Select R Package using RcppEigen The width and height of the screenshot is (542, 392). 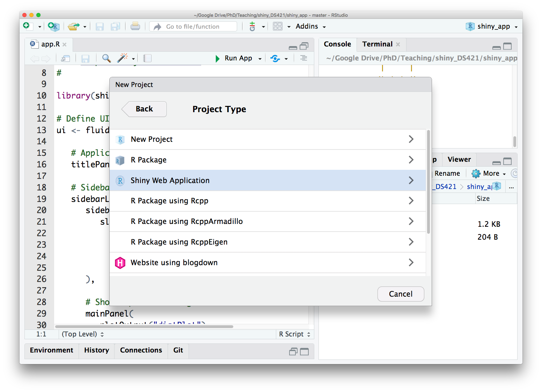[268, 242]
